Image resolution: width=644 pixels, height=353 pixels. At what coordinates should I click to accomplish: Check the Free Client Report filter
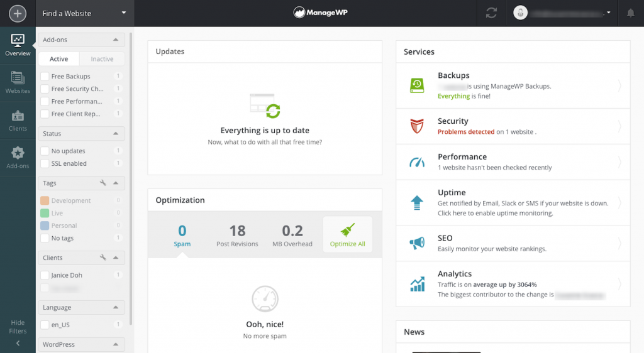pyautogui.click(x=45, y=114)
